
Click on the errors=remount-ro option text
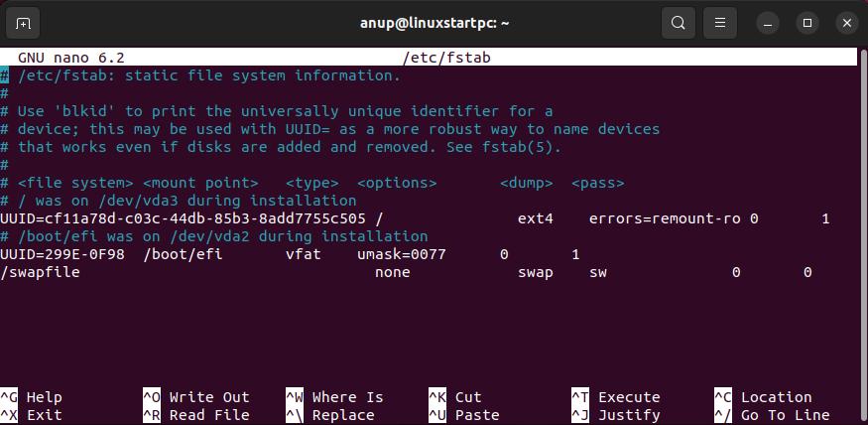point(665,218)
